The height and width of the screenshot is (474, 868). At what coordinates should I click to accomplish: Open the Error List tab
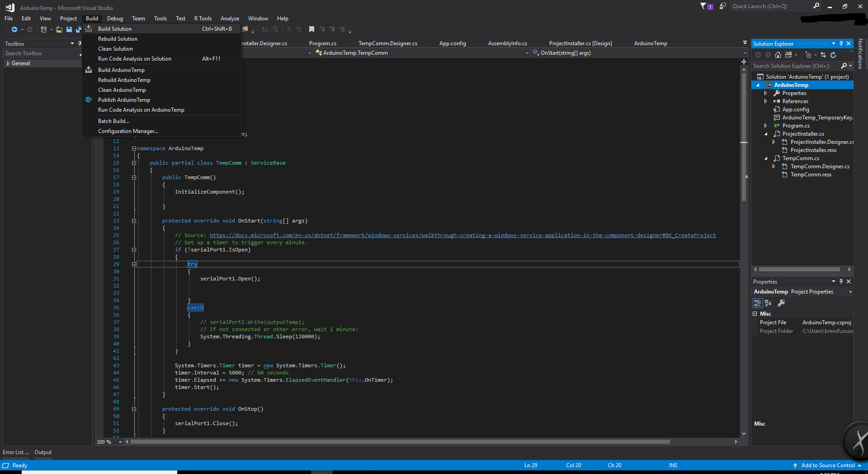point(16,452)
